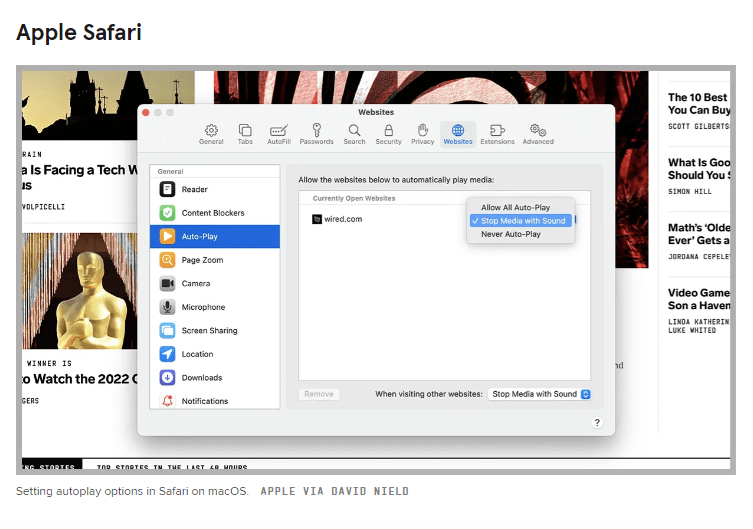Open the Security lock icon
This screenshot has width=753, height=529.
(x=388, y=131)
